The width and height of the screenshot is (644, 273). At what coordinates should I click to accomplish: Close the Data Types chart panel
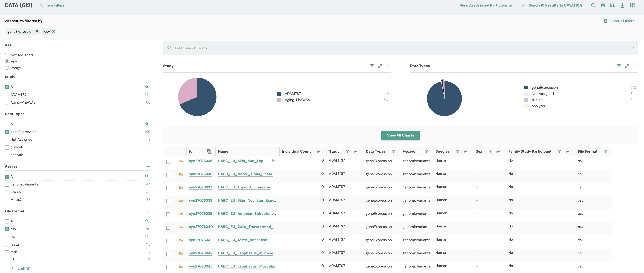tap(635, 66)
